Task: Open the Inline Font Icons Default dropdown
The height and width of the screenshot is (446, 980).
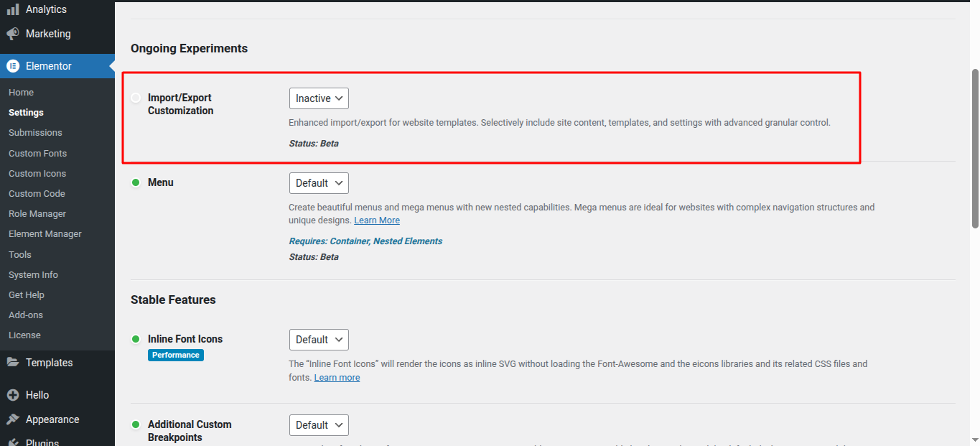Action: point(319,340)
